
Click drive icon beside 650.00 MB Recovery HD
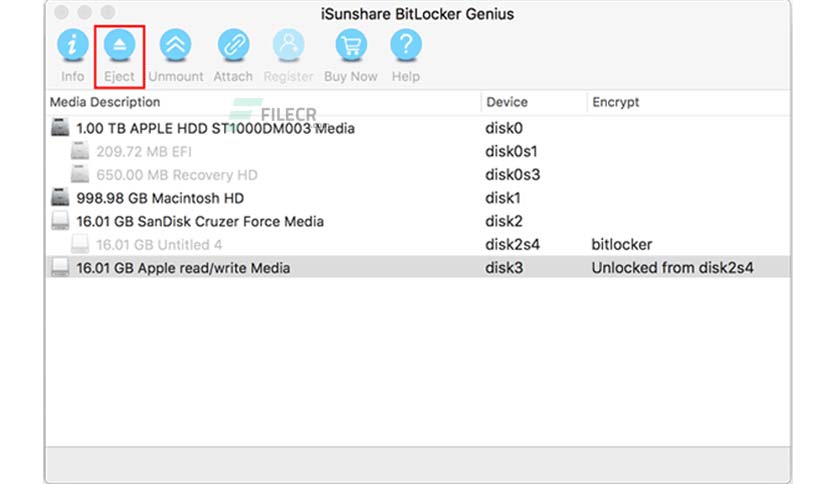click(x=80, y=175)
